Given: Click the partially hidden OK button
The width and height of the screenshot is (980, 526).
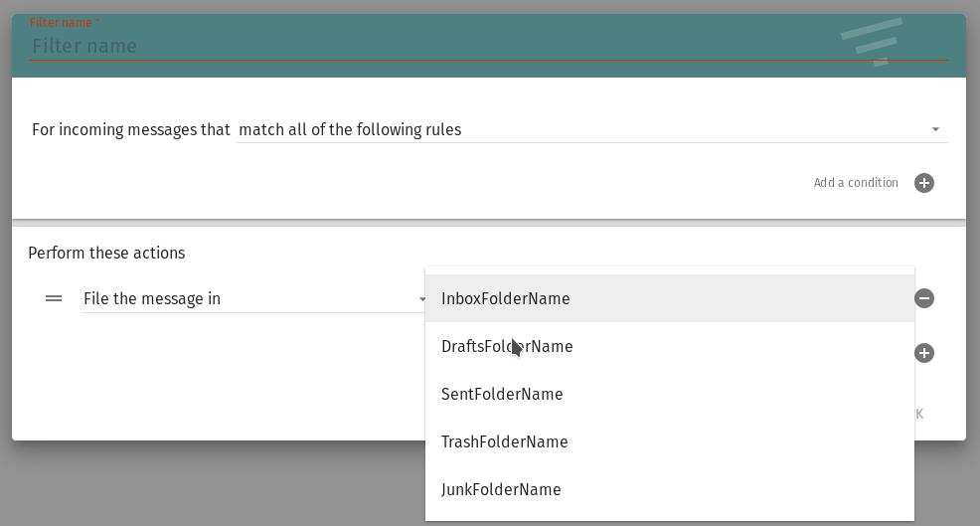Looking at the screenshot, I should point(919,414).
